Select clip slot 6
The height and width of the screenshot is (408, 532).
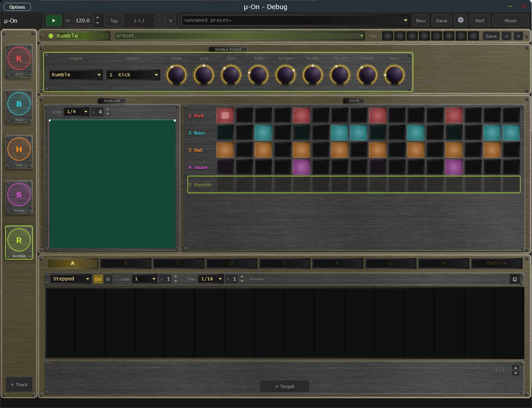point(448,36)
